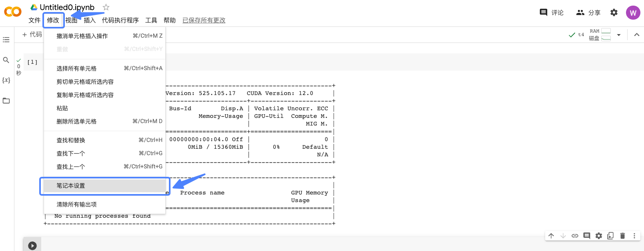Copy cell link using the link icon
The height and width of the screenshot is (251, 644).
click(575, 236)
